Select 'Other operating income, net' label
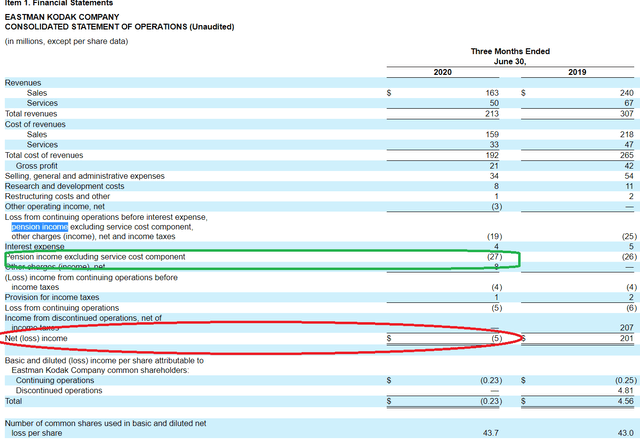The width and height of the screenshot is (640, 442). (x=55, y=207)
